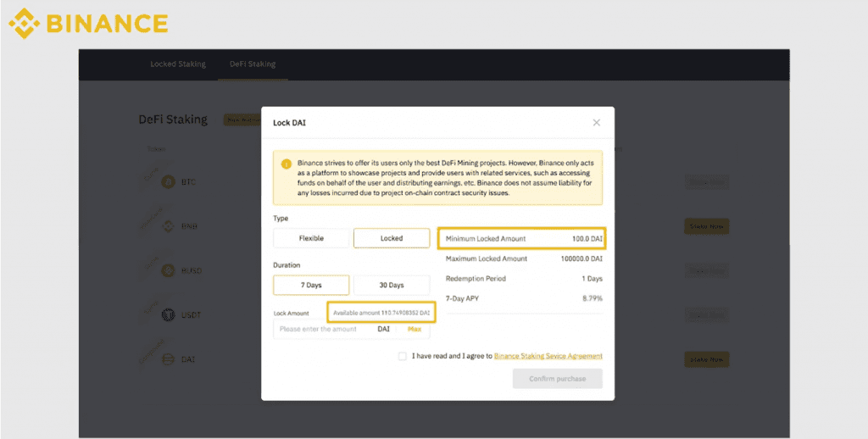Click the Available amount text
This screenshot has width=868, height=439.
tap(381, 313)
